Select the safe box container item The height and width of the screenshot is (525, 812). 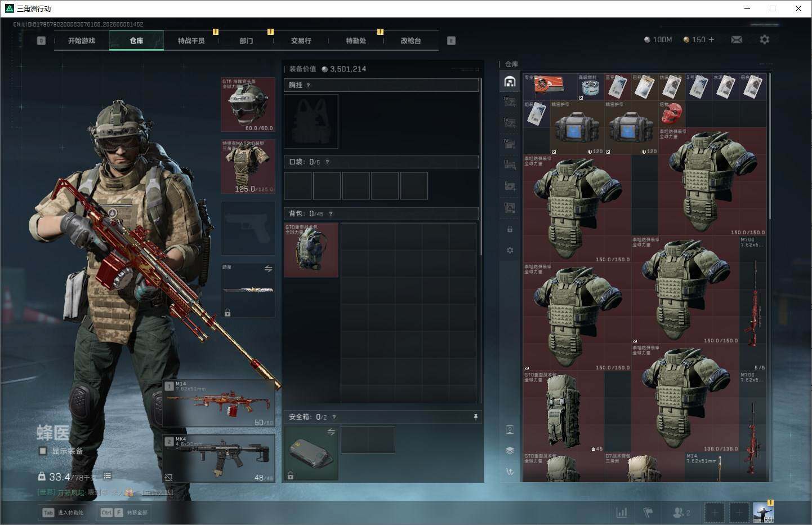pos(311,453)
